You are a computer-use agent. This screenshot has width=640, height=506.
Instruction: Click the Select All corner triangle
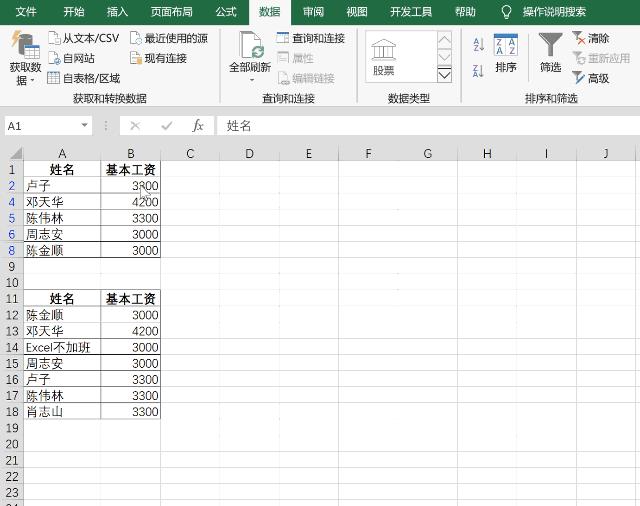(x=16, y=153)
